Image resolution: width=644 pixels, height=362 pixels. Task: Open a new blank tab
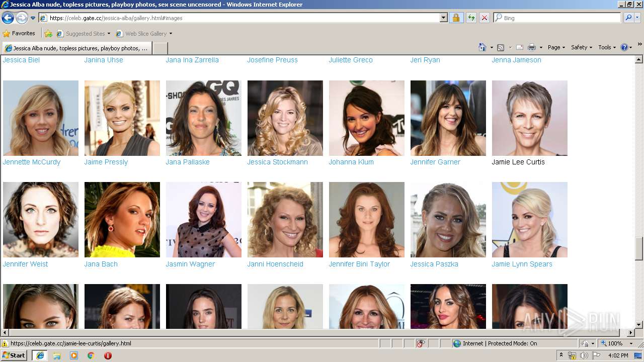160,48
